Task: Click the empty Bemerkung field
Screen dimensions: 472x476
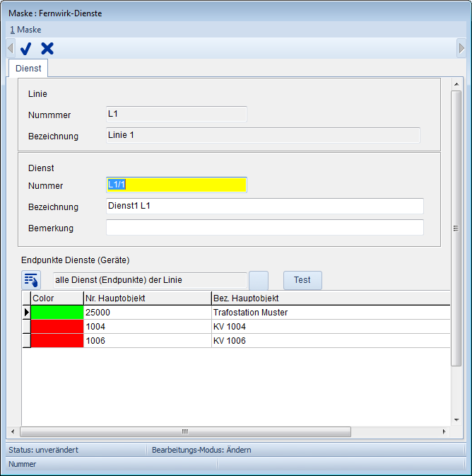Action: pyautogui.click(x=265, y=227)
